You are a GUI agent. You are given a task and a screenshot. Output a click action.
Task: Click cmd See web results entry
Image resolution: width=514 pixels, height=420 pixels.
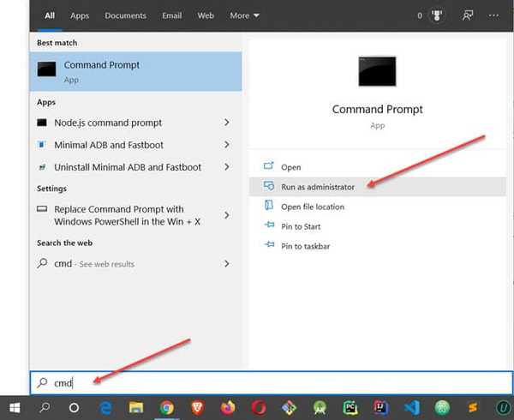pyautogui.click(x=94, y=264)
